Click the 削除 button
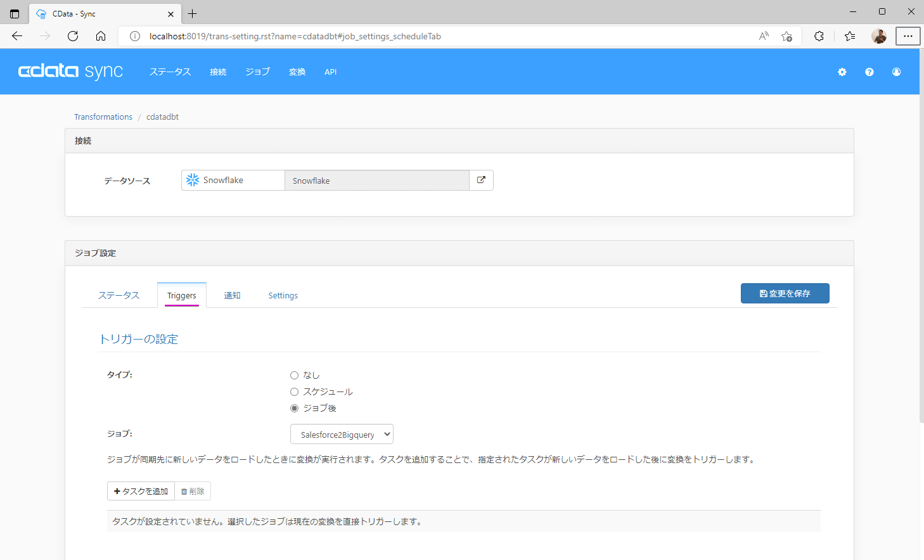Image resolution: width=924 pixels, height=560 pixels. pos(193,491)
